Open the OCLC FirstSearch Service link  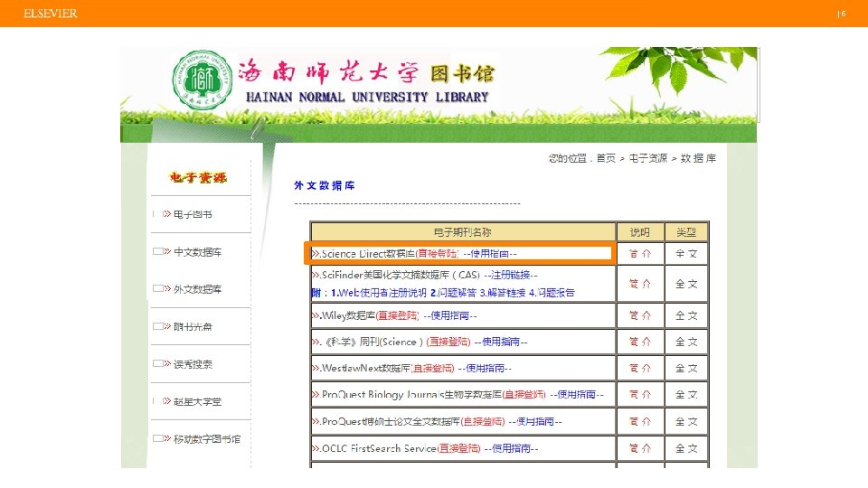click(x=379, y=447)
